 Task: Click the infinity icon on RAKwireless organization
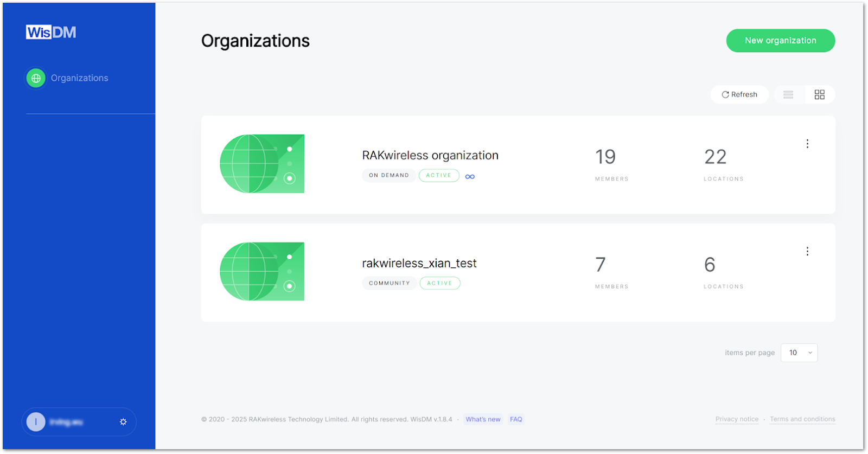click(x=470, y=176)
